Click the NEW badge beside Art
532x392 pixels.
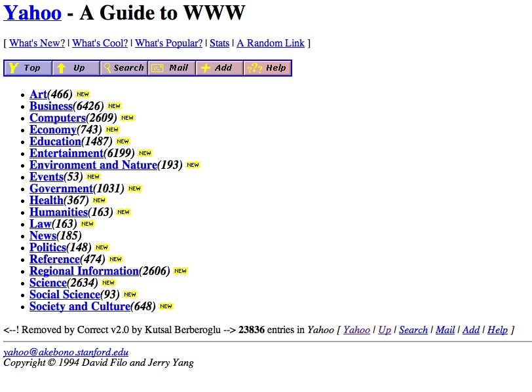click(x=82, y=94)
